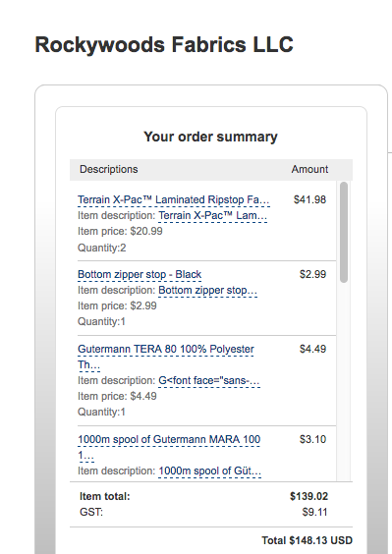Click the Rockywoods Fabrics LLC heading

click(164, 44)
